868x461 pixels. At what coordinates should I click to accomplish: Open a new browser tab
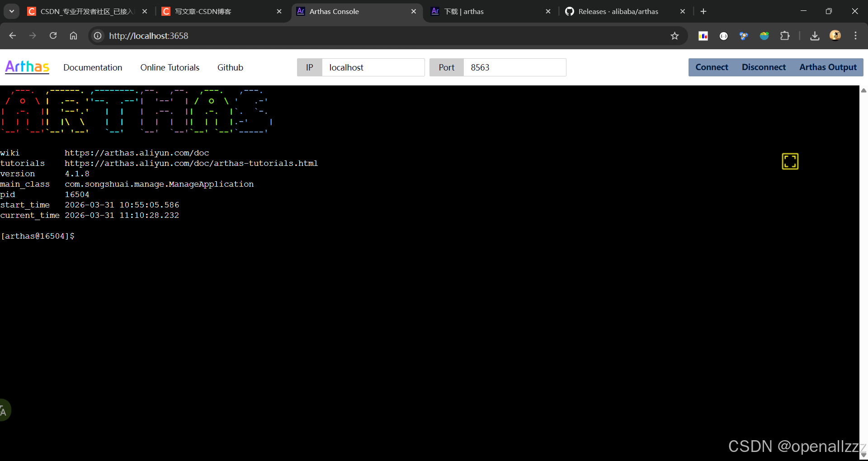[x=703, y=11]
